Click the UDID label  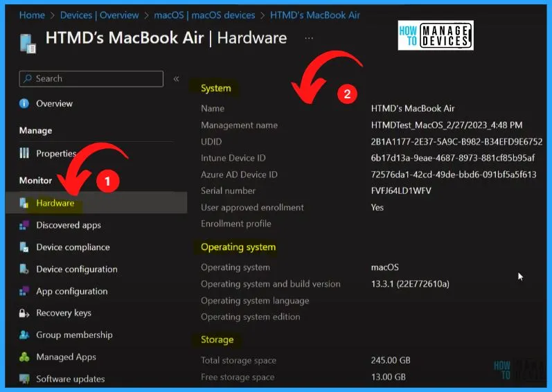[x=211, y=141]
